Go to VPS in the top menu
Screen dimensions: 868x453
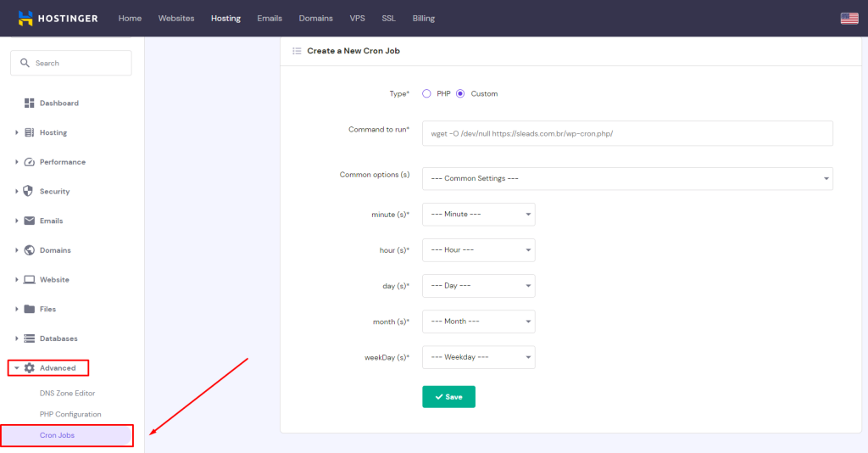[357, 18]
